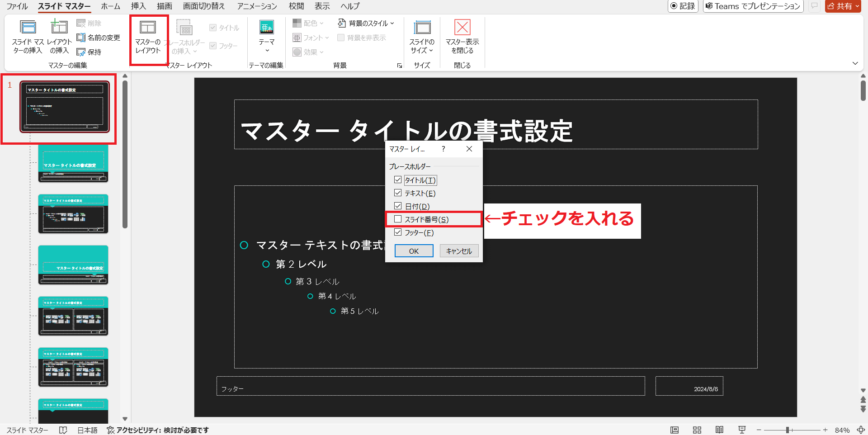
Task: Open the Themes (テーマ) gallery
Action: (266, 37)
